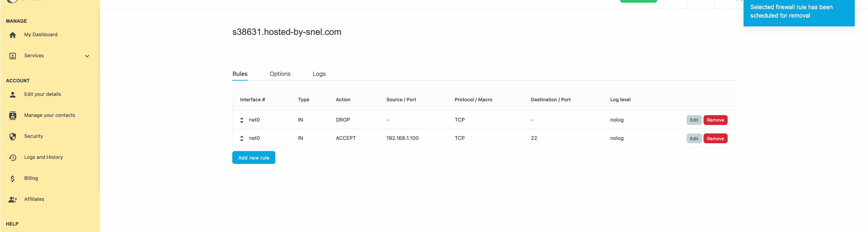The width and height of the screenshot is (868, 232).
Task: Expand the Services menu chevron
Action: 87,56
